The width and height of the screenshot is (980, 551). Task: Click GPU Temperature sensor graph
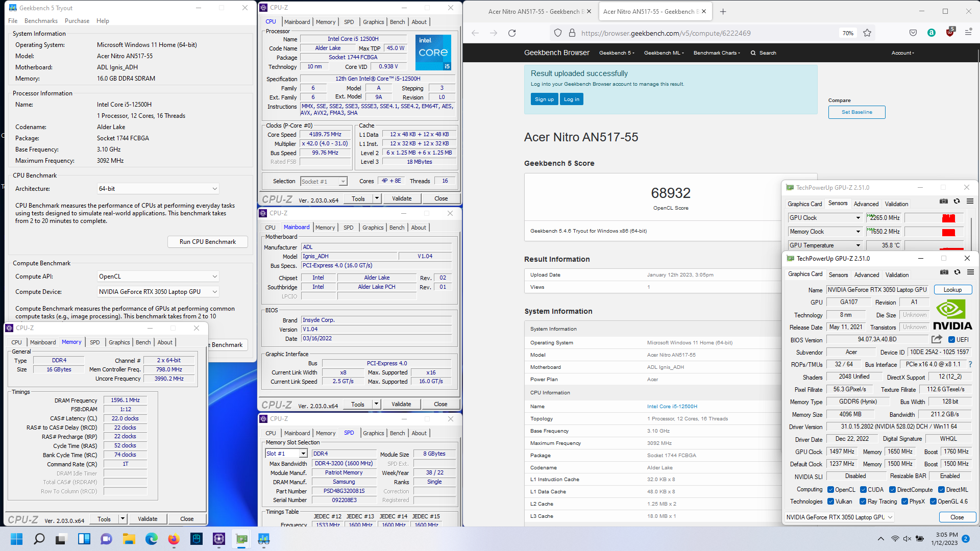(x=934, y=245)
